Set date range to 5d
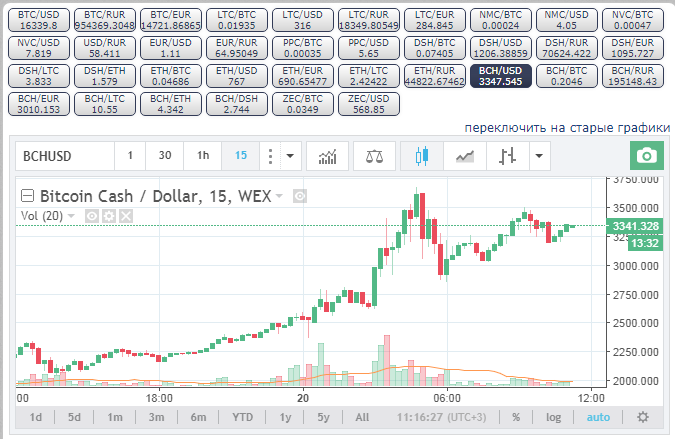This screenshot has width=675, height=439. coord(74,417)
